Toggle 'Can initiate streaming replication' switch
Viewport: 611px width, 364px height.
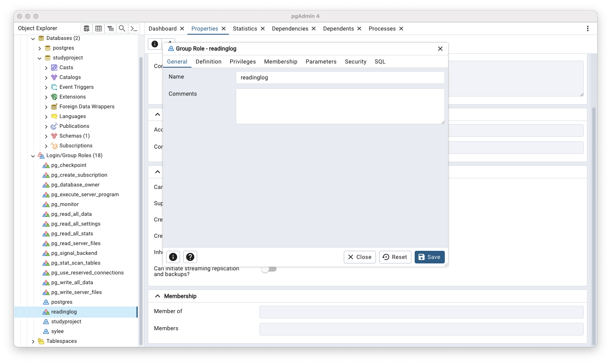point(269,269)
